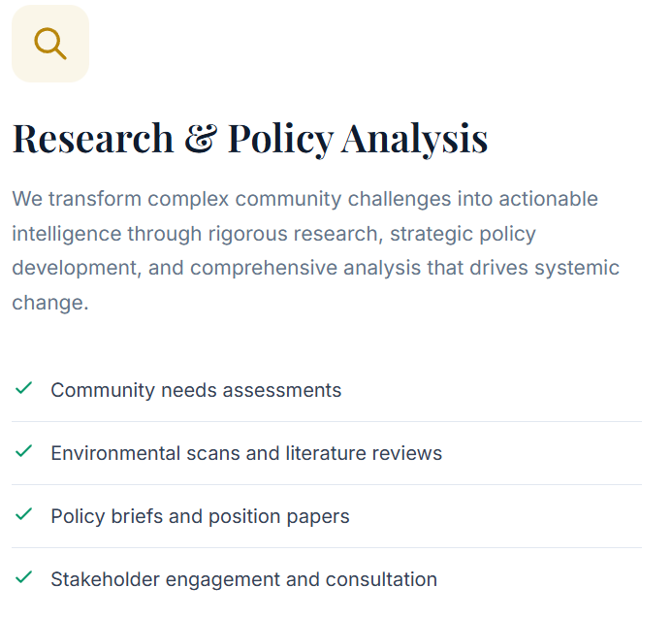Click the checkmark beside Stakeholder engagement
This screenshot has width=672, height=619.
[24, 578]
